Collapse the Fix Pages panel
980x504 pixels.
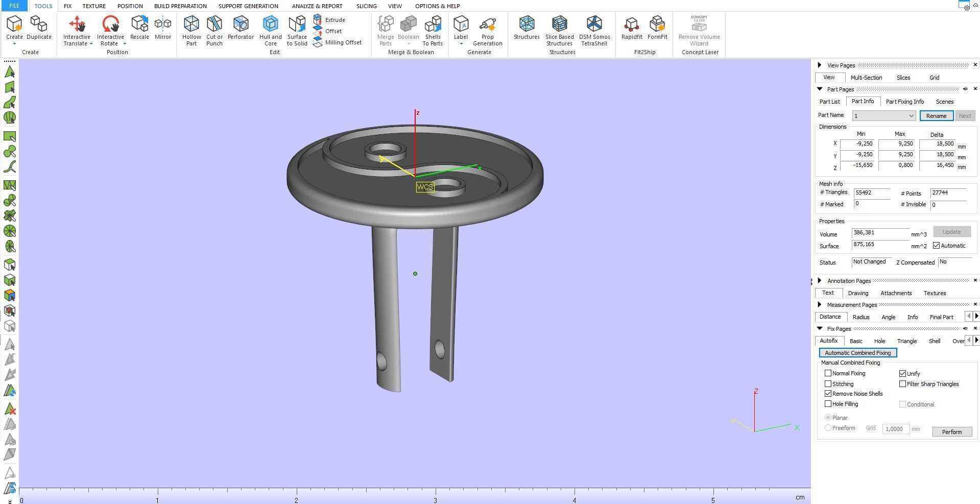pos(820,328)
